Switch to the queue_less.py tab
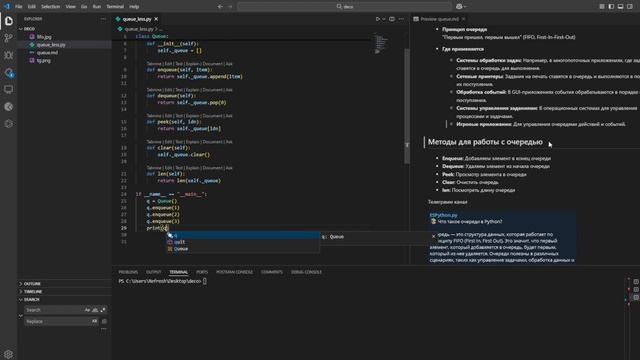Viewport: 640px width, 360px height. click(137, 19)
